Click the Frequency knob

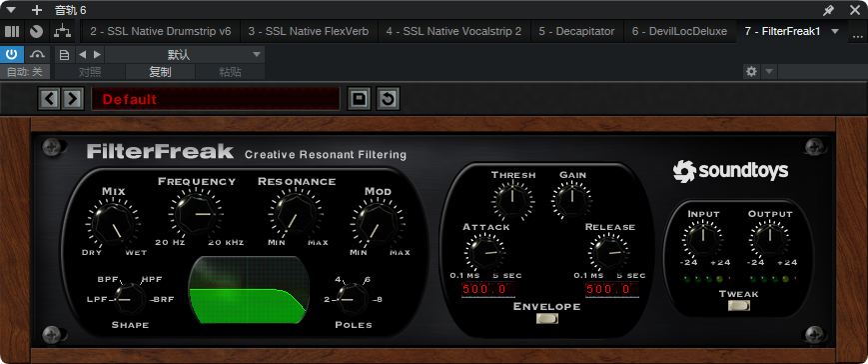coord(197,213)
